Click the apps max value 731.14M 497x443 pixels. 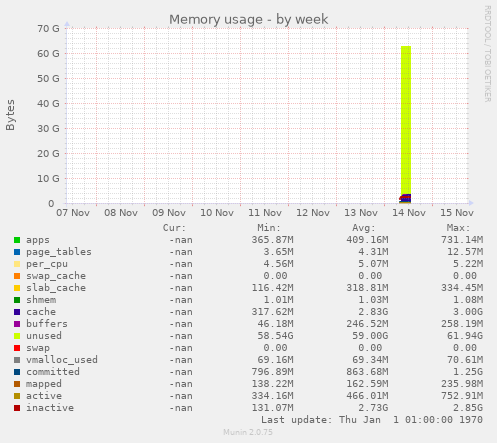click(x=462, y=240)
